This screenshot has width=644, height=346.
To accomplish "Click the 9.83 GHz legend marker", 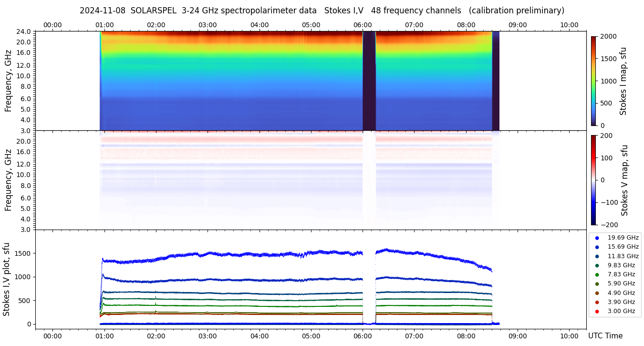I will point(597,265).
